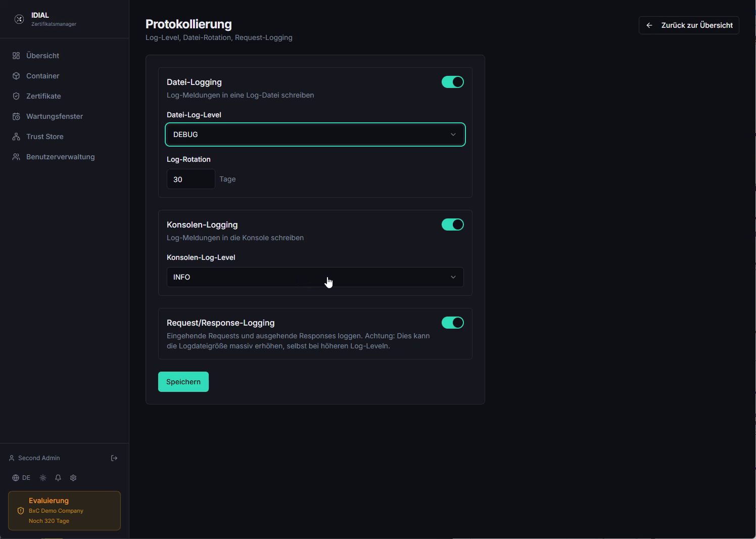Select Trust Store menu entry
This screenshot has width=756, height=539.
point(64,137)
